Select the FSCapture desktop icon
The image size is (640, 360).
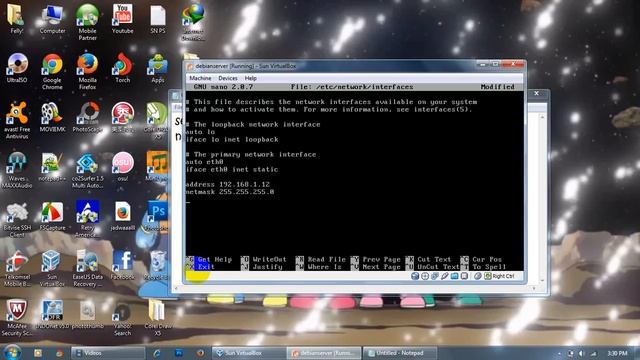pyautogui.click(x=52, y=216)
